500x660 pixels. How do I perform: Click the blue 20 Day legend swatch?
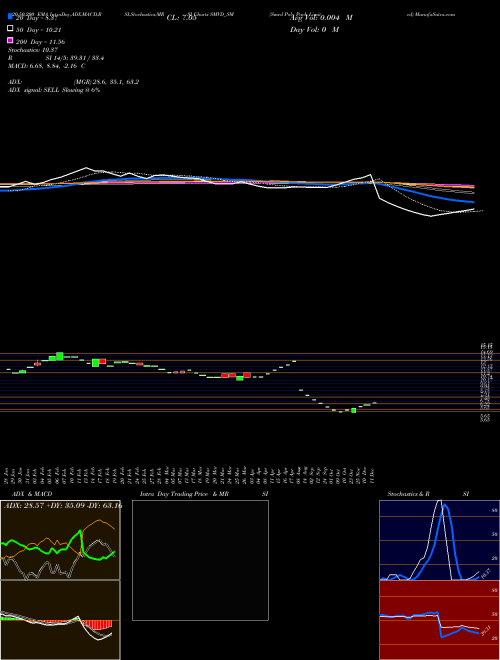point(10,16)
